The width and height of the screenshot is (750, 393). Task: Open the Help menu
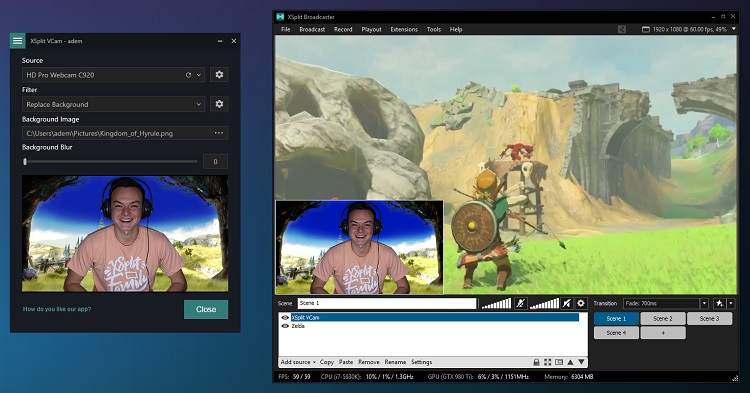pos(456,29)
